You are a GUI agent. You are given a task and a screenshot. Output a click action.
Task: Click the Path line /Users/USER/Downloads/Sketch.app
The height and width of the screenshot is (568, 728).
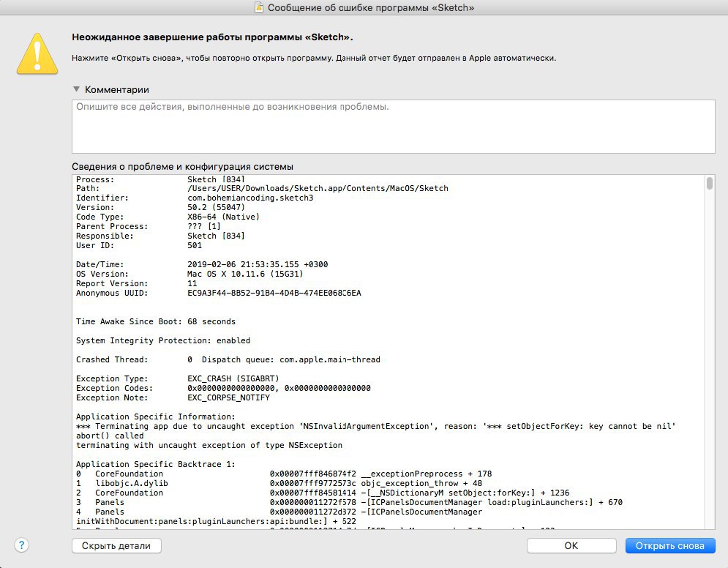coord(263,188)
